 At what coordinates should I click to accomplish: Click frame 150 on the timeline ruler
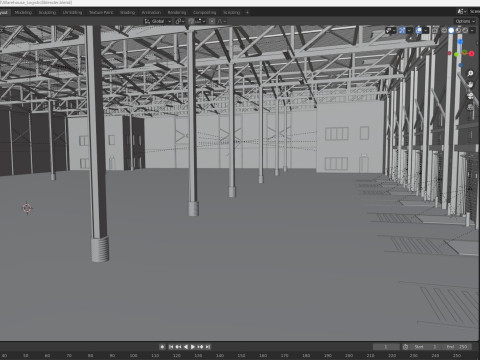coord(241,356)
